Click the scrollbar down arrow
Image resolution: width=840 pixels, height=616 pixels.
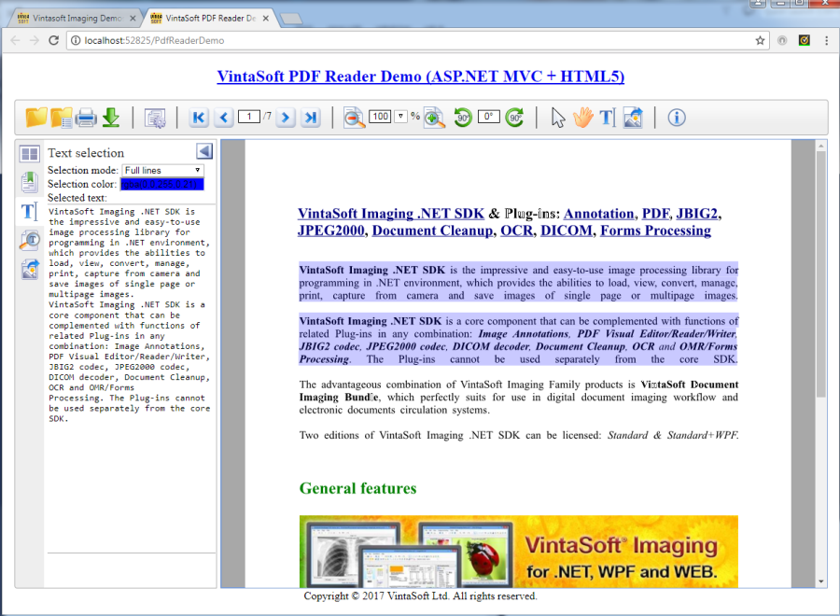pos(820,581)
